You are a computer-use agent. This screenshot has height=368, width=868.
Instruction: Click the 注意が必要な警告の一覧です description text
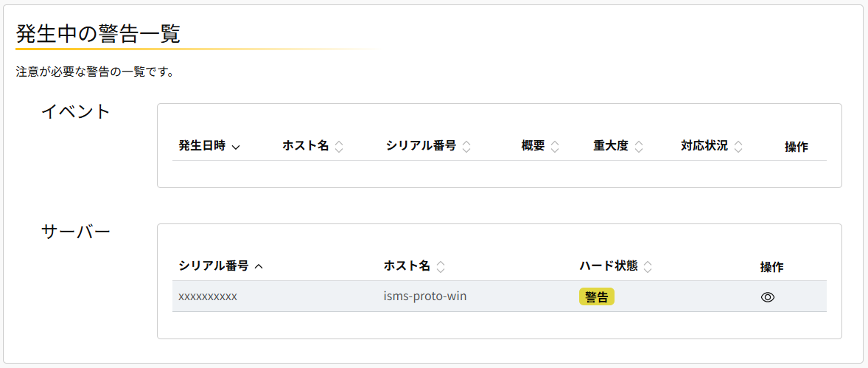(94, 72)
